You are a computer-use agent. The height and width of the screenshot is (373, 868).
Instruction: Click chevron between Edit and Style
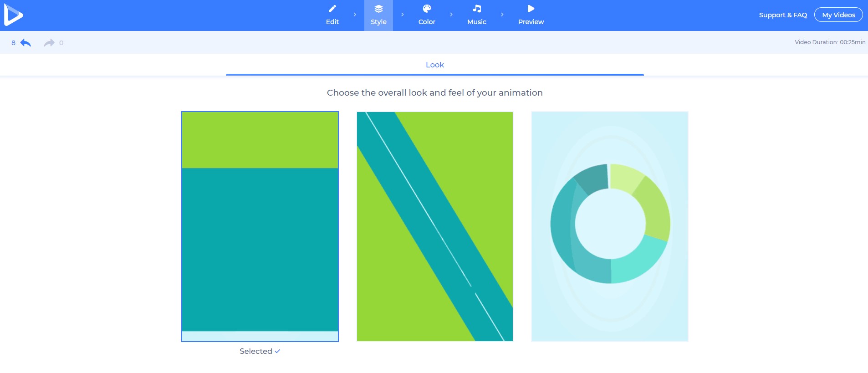coord(355,15)
